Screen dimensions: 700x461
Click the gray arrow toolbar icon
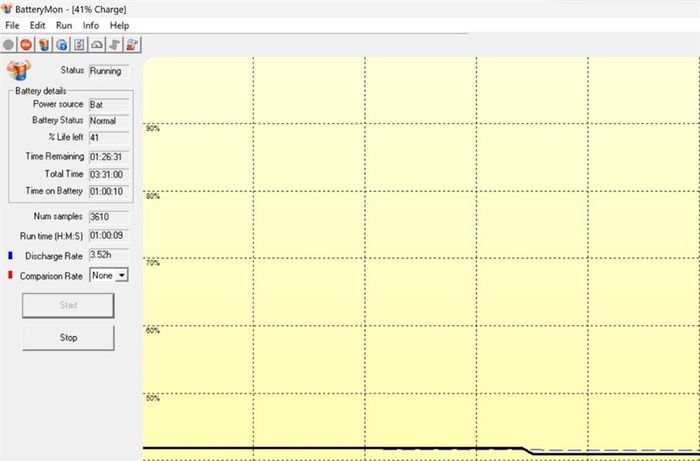click(114, 44)
